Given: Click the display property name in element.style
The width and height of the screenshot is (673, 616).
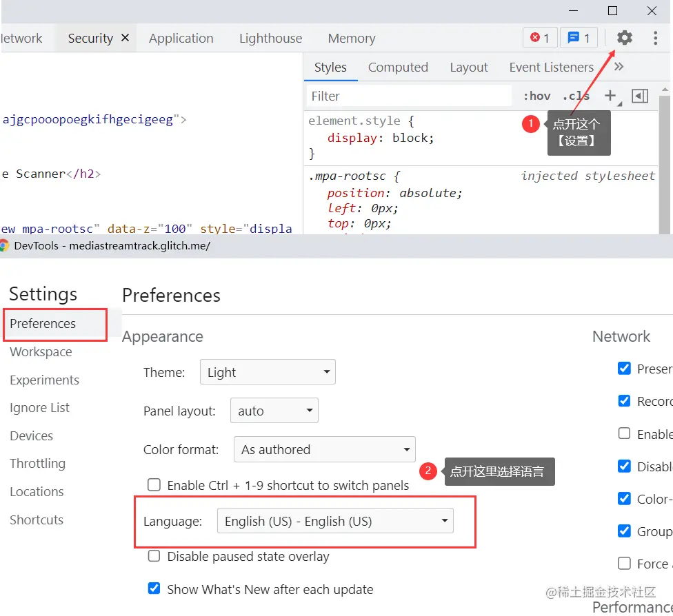Looking at the screenshot, I should pyautogui.click(x=352, y=138).
